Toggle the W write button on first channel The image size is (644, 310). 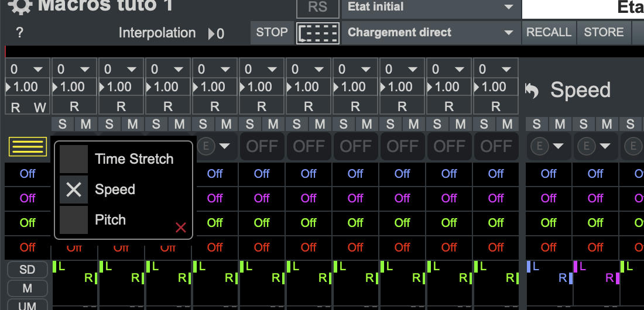[40, 108]
